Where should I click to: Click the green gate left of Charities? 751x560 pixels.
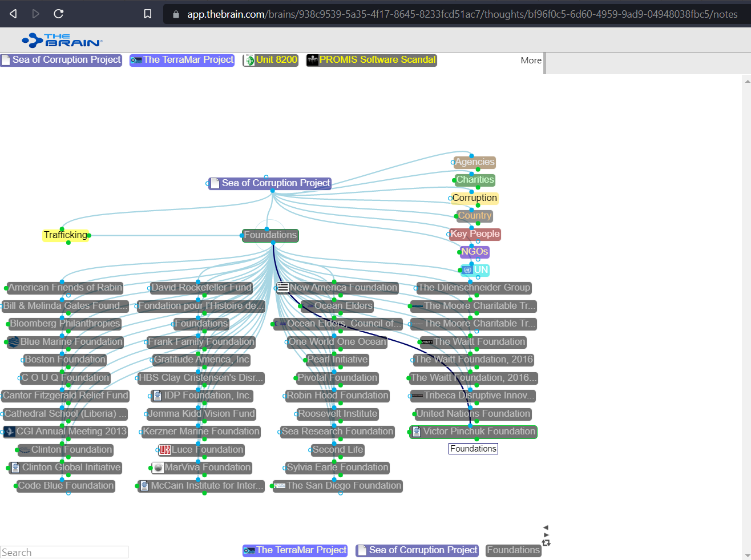454,180
